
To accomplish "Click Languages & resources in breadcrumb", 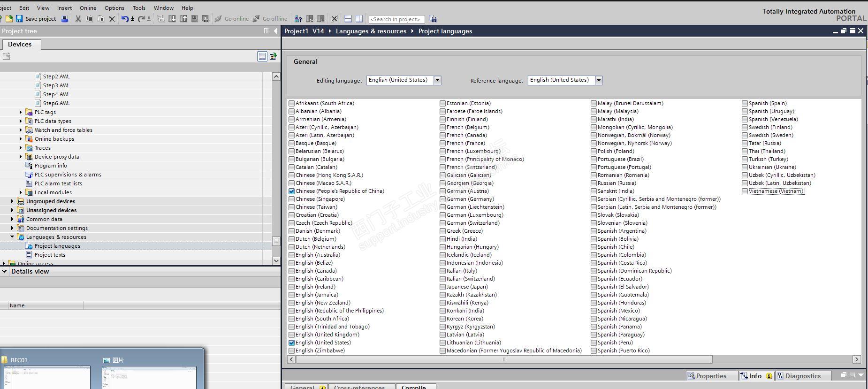I will pos(371,31).
